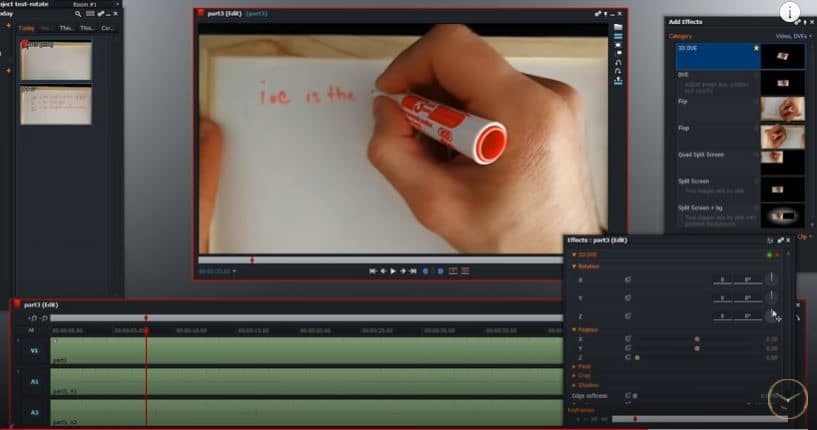
Task: Play the part3 edit in viewer
Action: (x=393, y=271)
